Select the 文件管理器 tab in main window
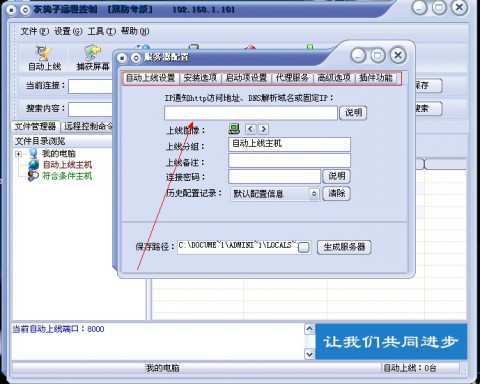The height and width of the screenshot is (384, 480). pyautogui.click(x=35, y=126)
